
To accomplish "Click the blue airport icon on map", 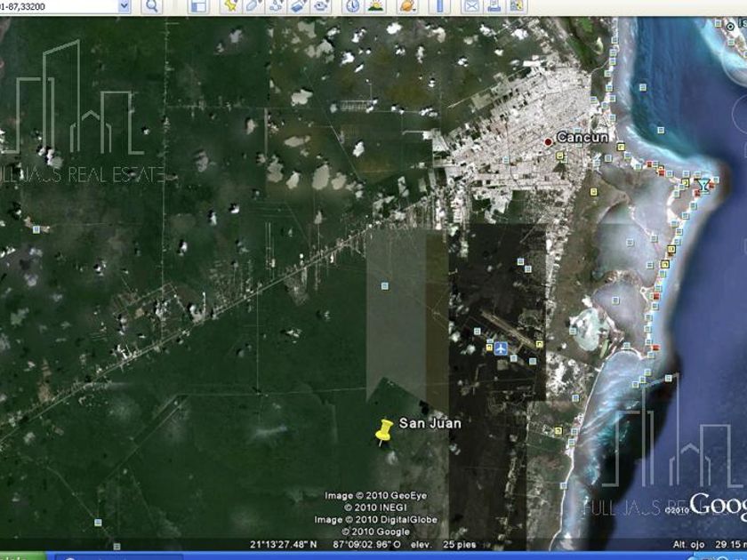I will (500, 348).
